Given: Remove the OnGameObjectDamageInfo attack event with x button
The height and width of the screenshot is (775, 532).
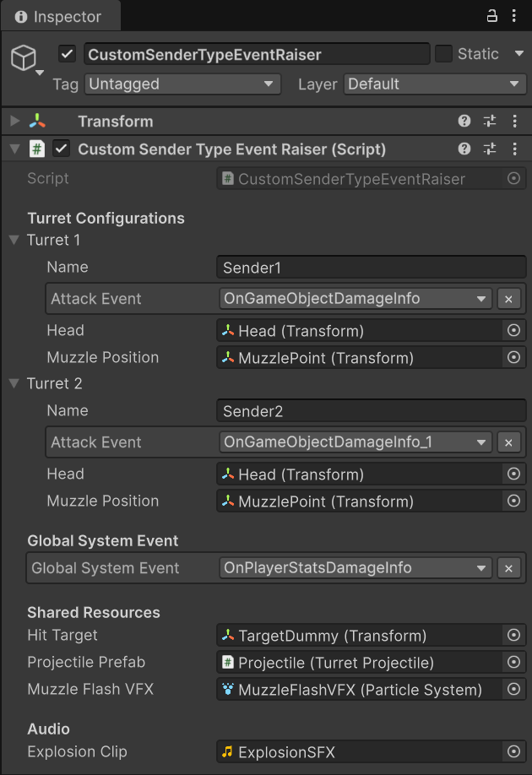Looking at the screenshot, I should click(509, 299).
